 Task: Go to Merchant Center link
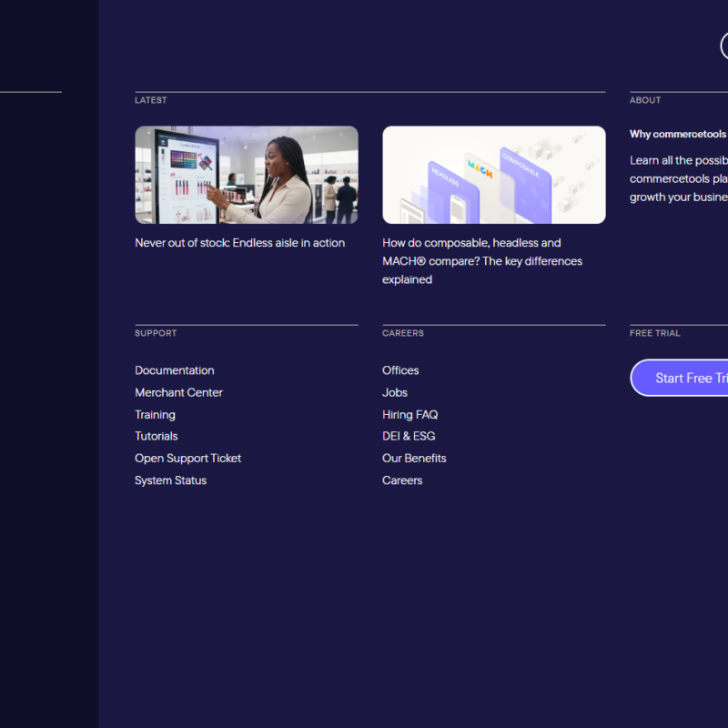coord(178,392)
